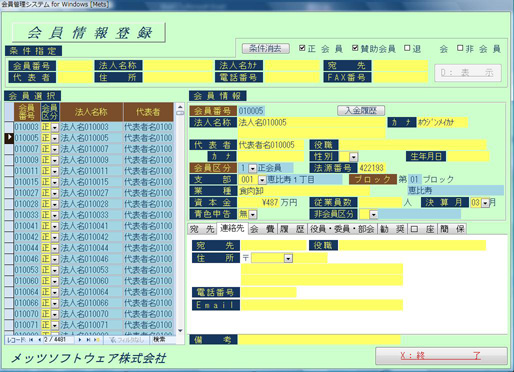Go to first record in navigator

point(31,340)
